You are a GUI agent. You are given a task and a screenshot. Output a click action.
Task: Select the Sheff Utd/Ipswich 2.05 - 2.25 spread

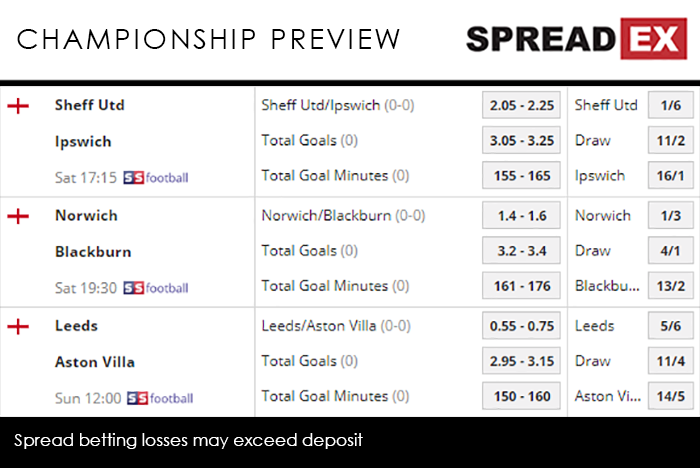521,105
